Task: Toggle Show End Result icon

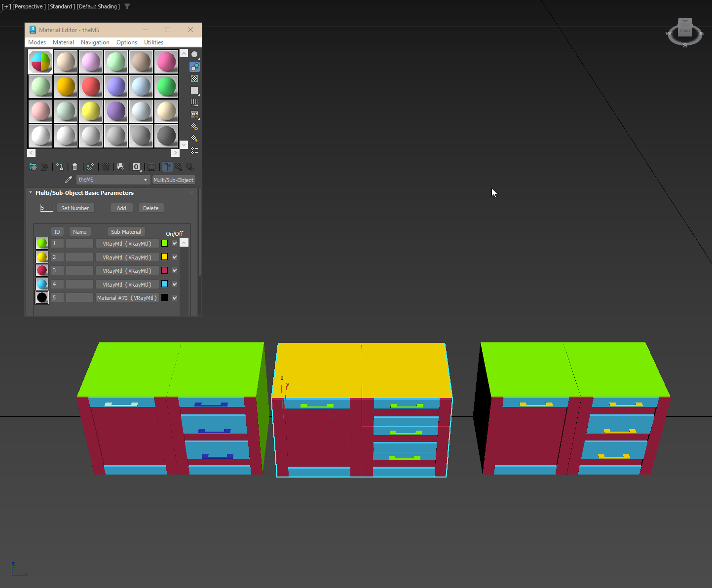Action: pos(167,167)
